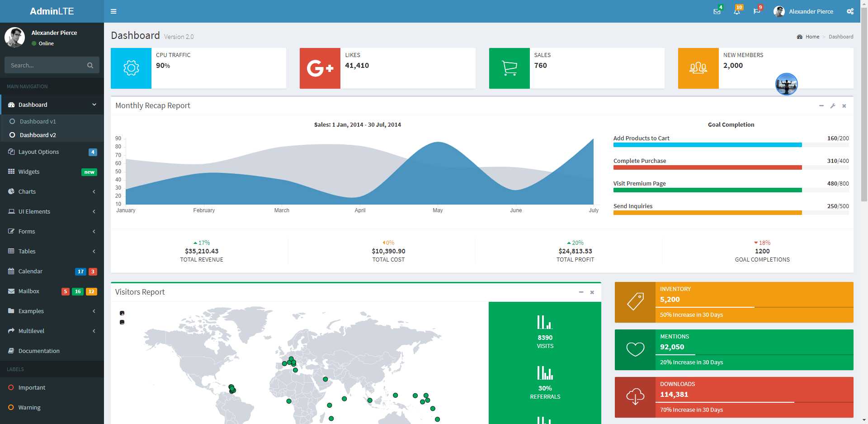Open the tasks flag dropdown
The height and width of the screenshot is (424, 868).
coord(757,11)
